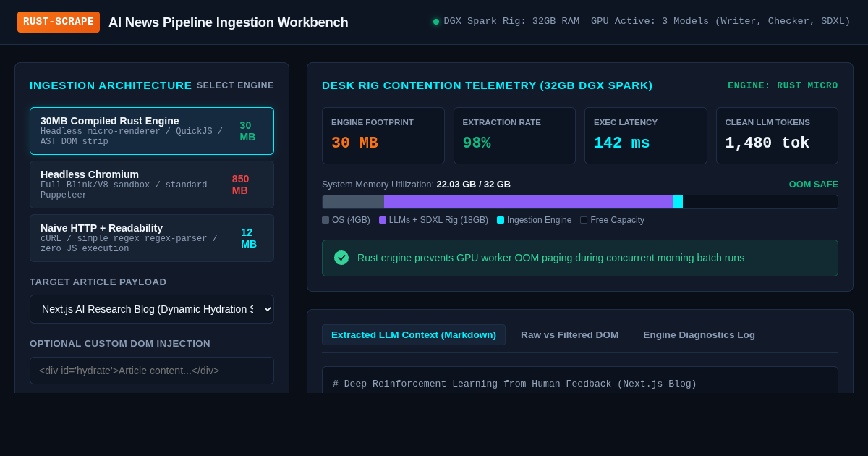This screenshot has width=868, height=456.
Task: Click the LLMs + SDXL Rig legend swatch
Action: coord(383,220)
